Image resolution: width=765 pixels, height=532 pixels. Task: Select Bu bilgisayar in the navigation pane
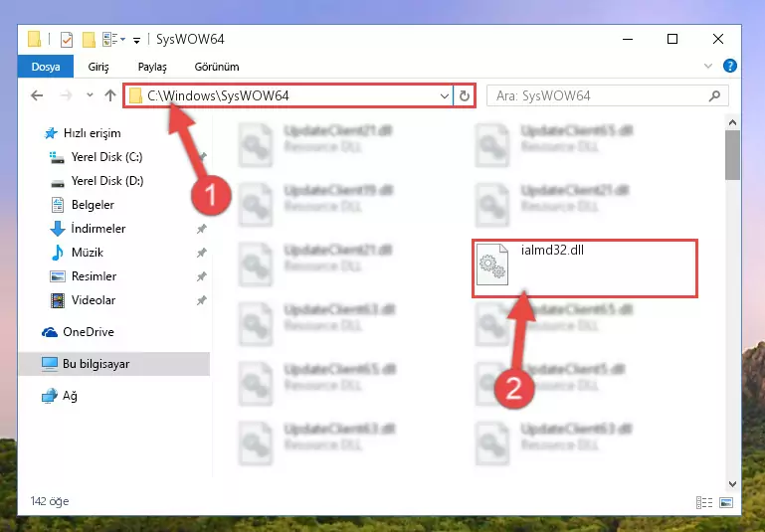point(113,364)
